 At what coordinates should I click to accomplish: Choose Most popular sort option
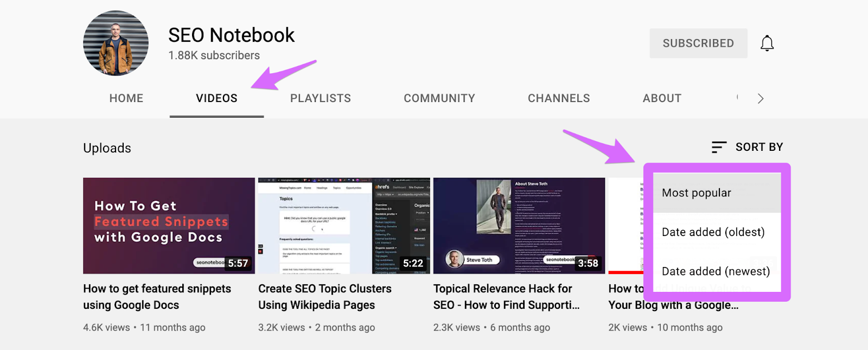[717, 193]
